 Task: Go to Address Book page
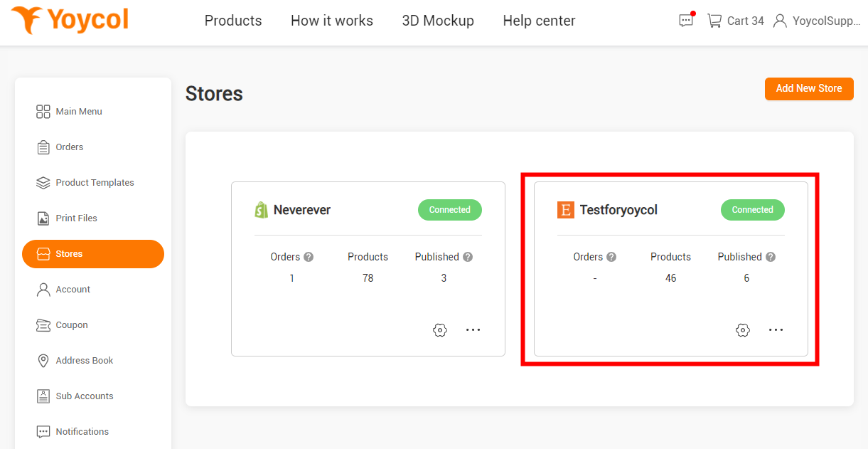coord(83,360)
